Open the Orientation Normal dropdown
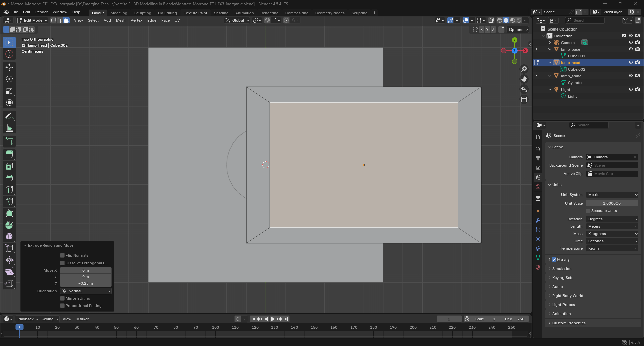Viewport: 644px width, 346px height. tap(86, 291)
